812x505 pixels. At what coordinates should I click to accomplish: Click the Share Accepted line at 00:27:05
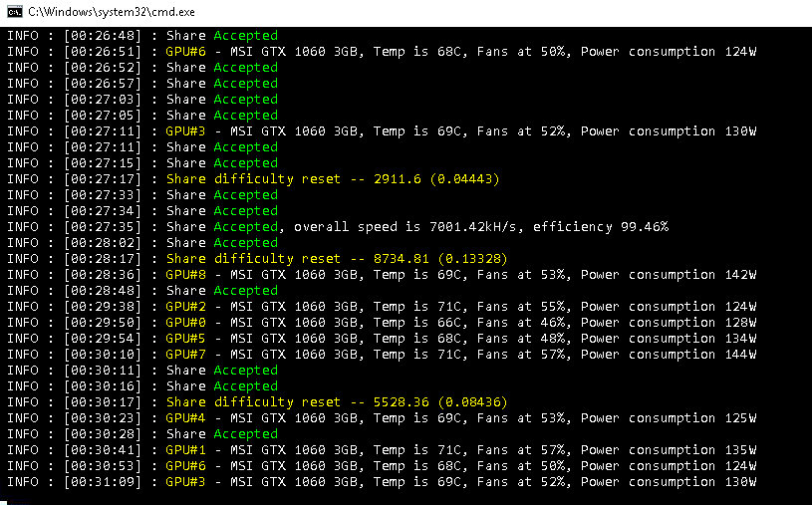tap(142, 116)
